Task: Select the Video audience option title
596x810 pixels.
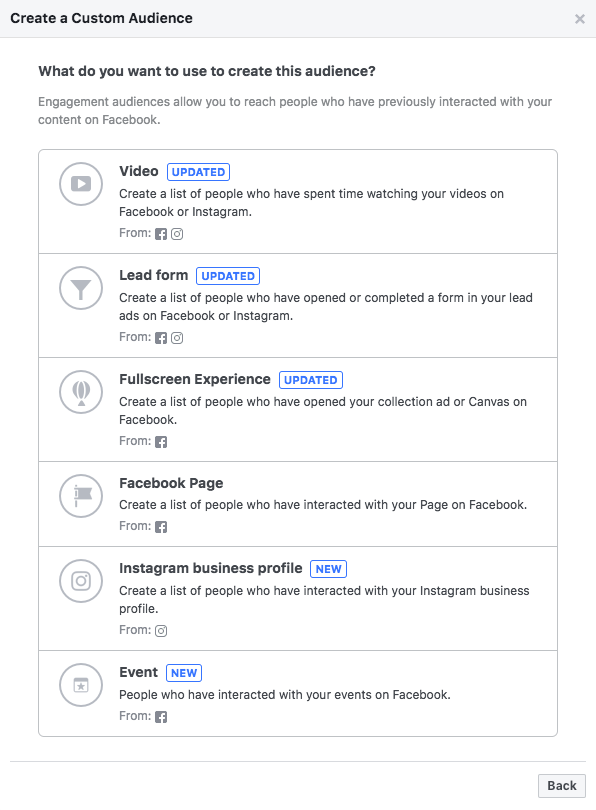Action: (138, 172)
